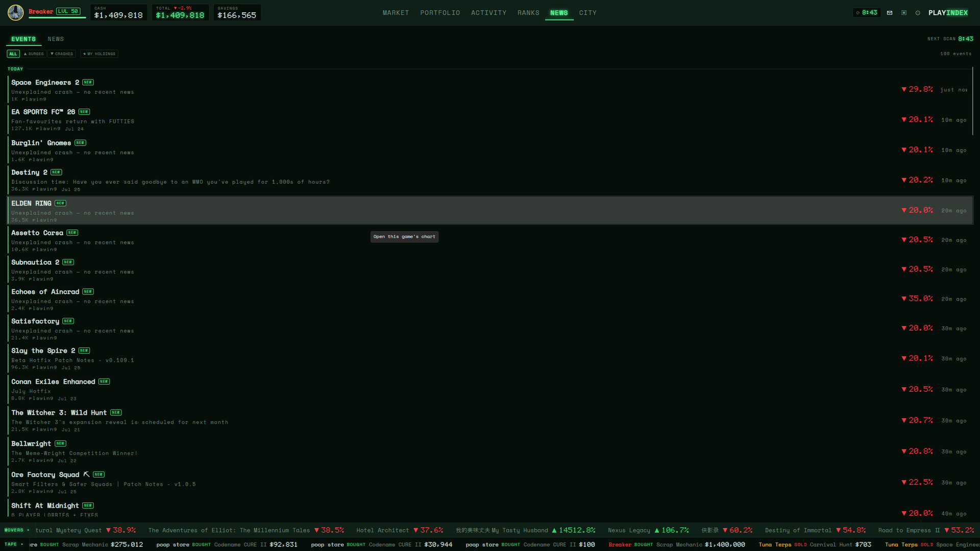Click the '100 events' count label

955,54
